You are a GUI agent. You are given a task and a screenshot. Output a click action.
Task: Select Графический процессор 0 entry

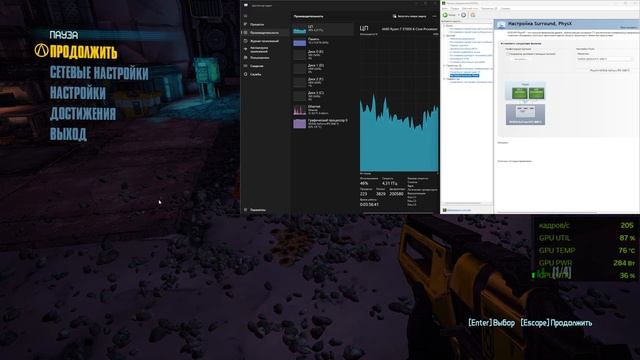323,123
